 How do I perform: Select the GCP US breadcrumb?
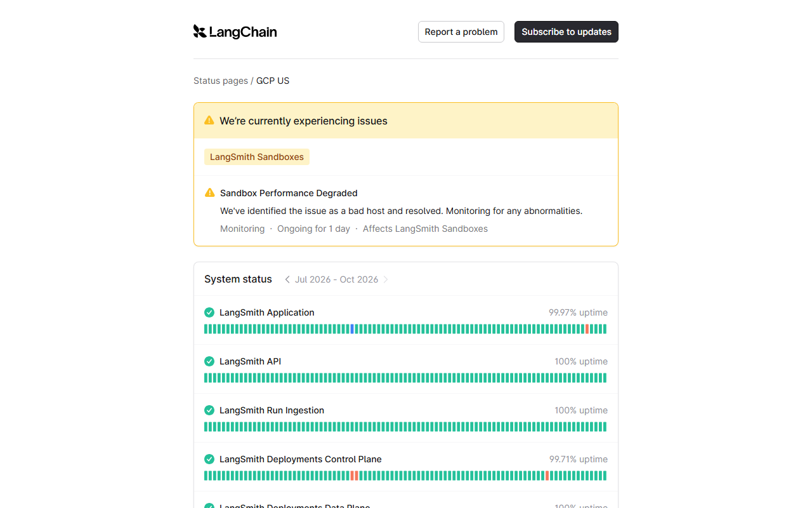pyautogui.click(x=273, y=81)
